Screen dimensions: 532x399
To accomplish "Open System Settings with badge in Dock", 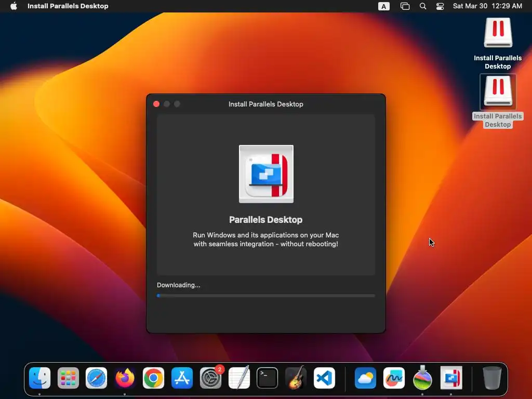I will pos(211,378).
